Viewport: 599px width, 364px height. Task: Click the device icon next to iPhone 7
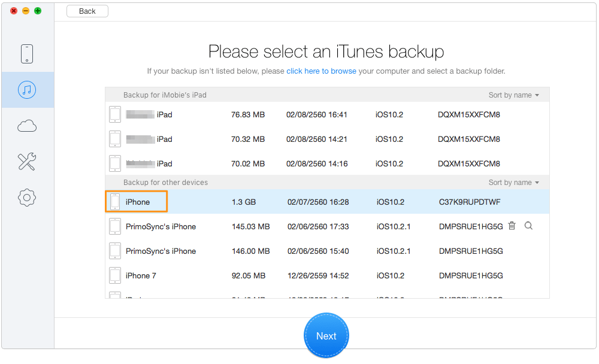coord(114,275)
